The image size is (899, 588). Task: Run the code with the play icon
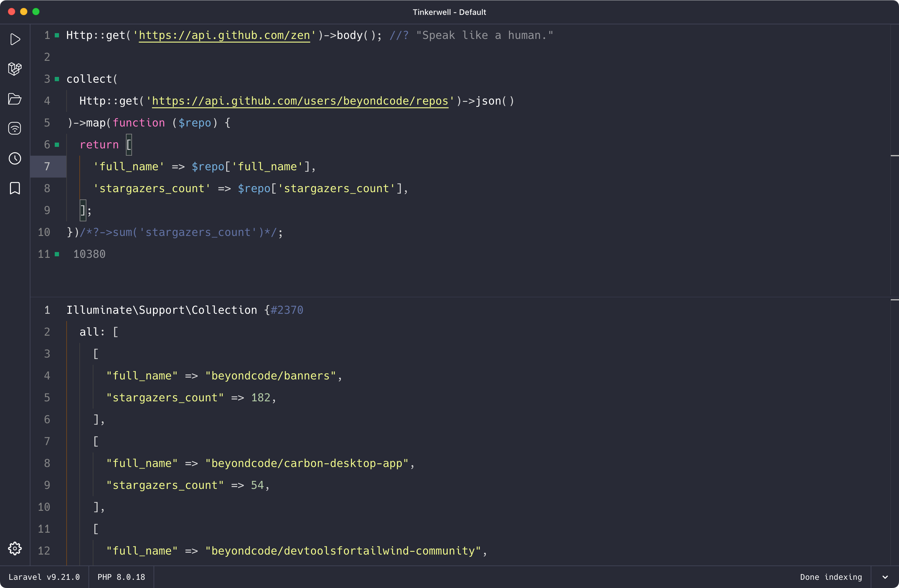click(x=15, y=39)
